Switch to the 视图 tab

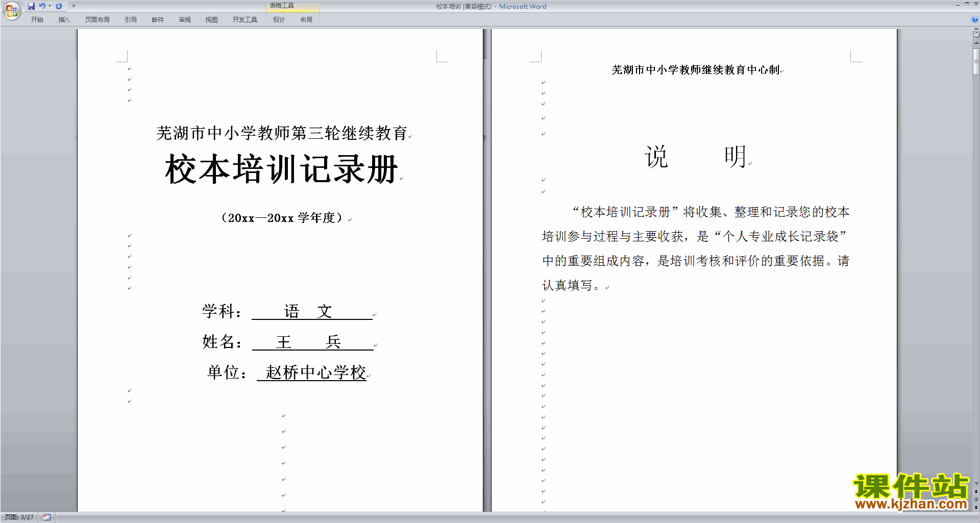point(212,20)
